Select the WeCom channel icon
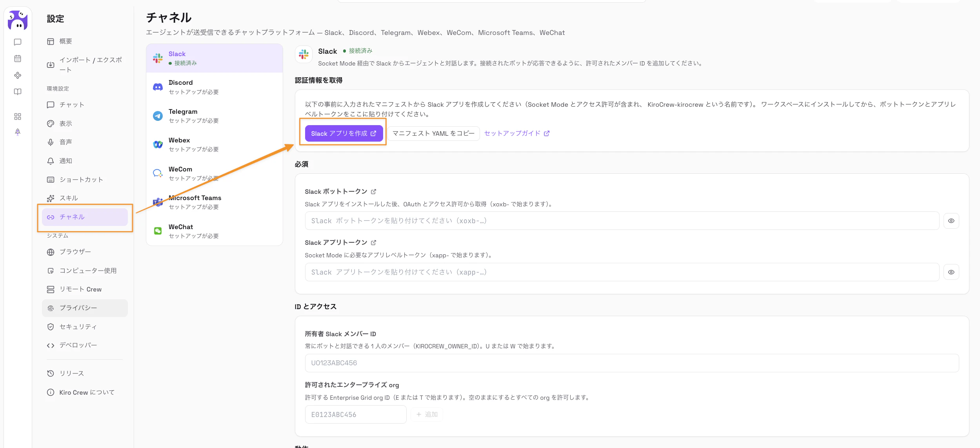Screen dimensions: 980x448 click(x=158, y=173)
